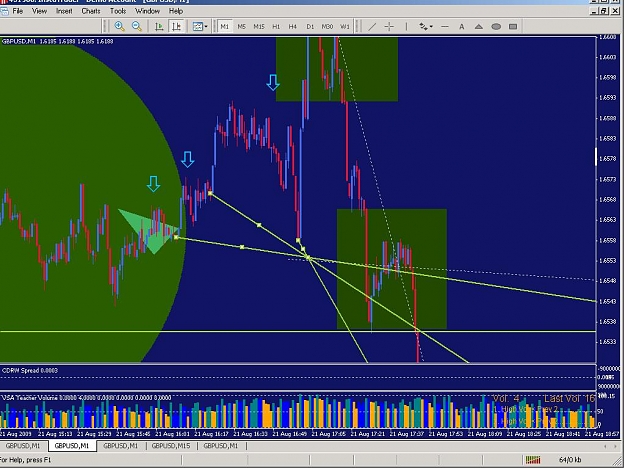Expand the Templates dropdown arrow

[206, 26]
